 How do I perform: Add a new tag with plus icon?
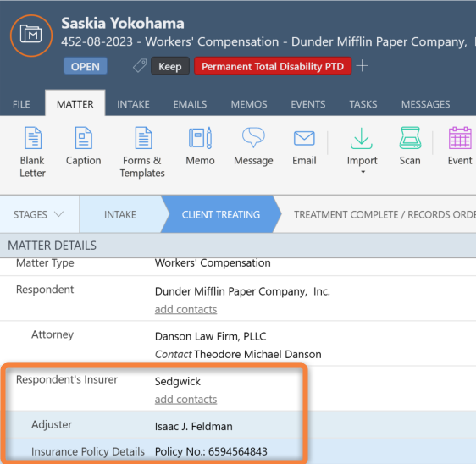click(x=362, y=65)
